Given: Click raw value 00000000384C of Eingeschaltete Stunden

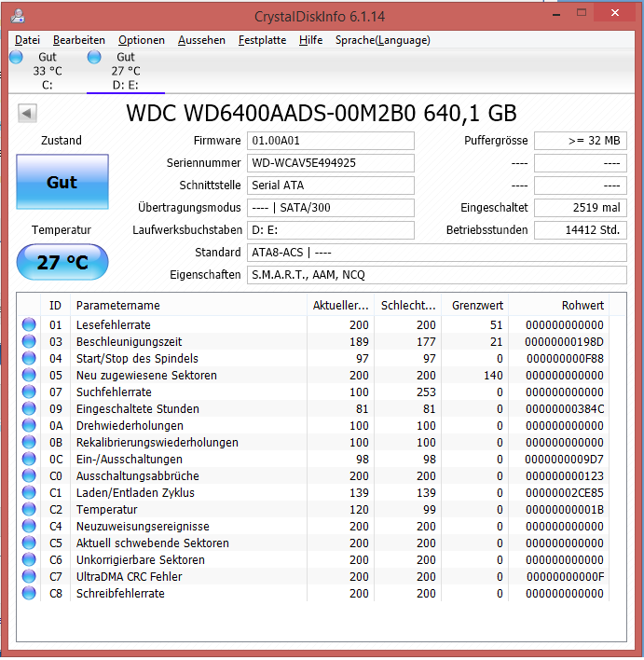Looking at the screenshot, I should click(565, 408).
